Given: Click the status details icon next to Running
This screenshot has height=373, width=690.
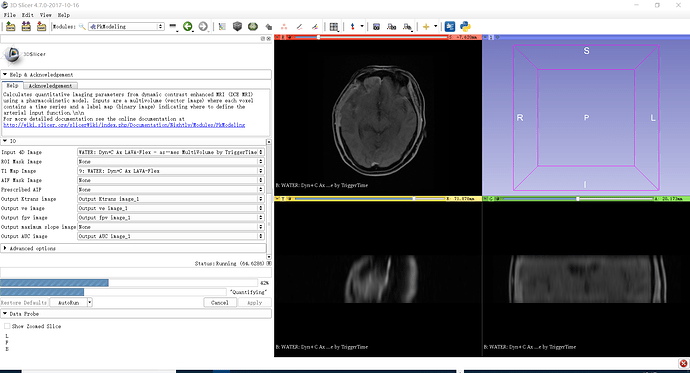Looking at the screenshot, I should click(269, 263).
